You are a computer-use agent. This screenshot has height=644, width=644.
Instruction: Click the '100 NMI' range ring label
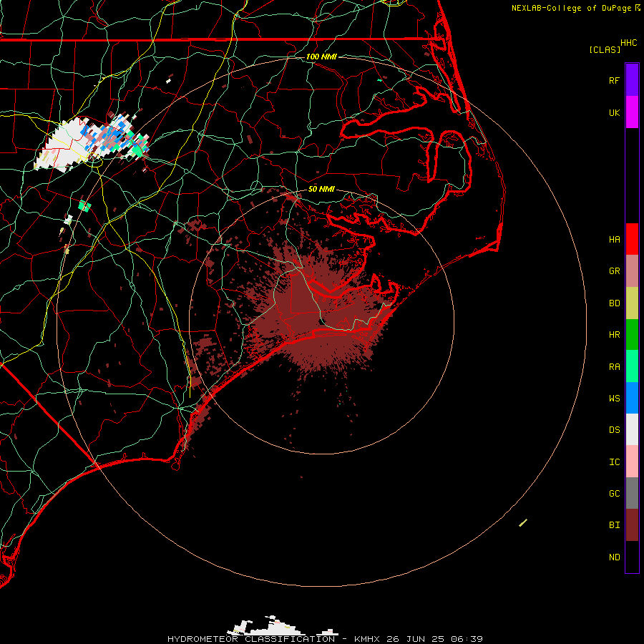(x=321, y=57)
